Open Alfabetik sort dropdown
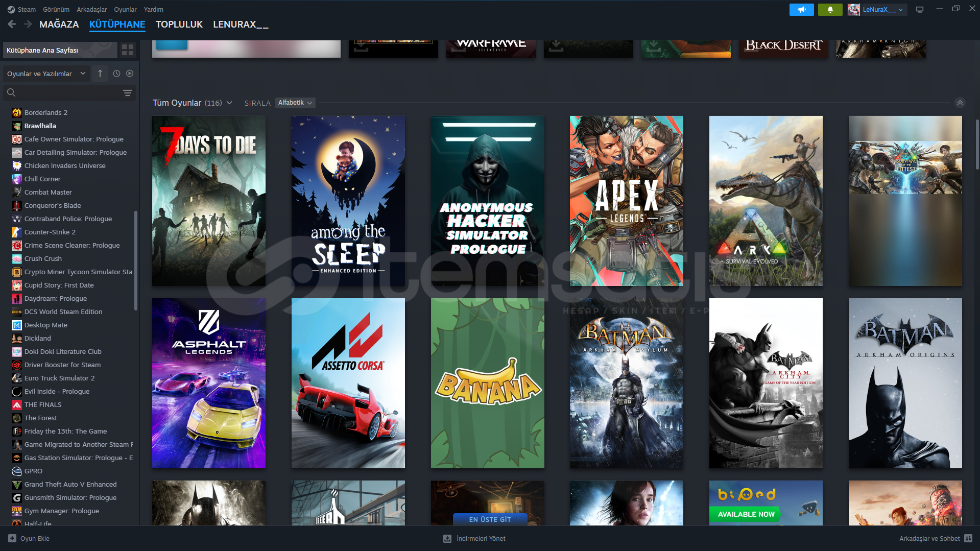Screen dimensions: 980x551 [295, 103]
